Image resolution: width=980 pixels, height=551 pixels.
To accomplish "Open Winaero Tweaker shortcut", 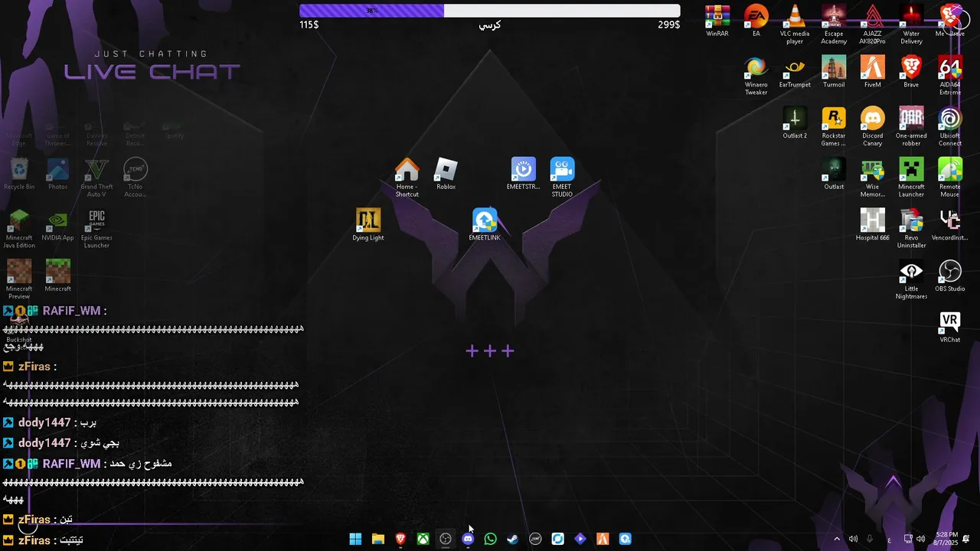I will coord(756,76).
